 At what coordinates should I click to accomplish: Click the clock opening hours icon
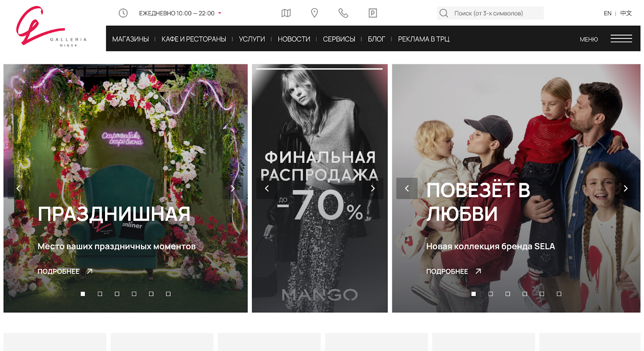click(123, 13)
